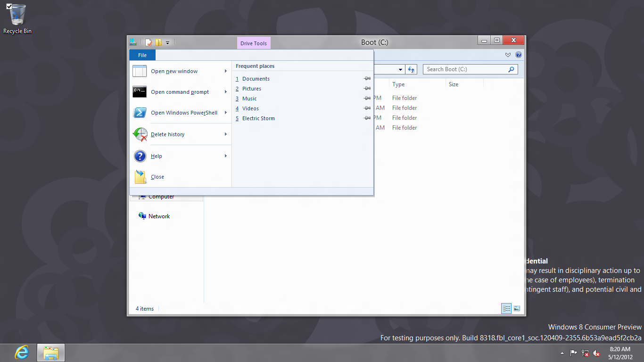Pin Documents in Frequent places
This screenshot has height=362, width=644.
[x=367, y=79]
